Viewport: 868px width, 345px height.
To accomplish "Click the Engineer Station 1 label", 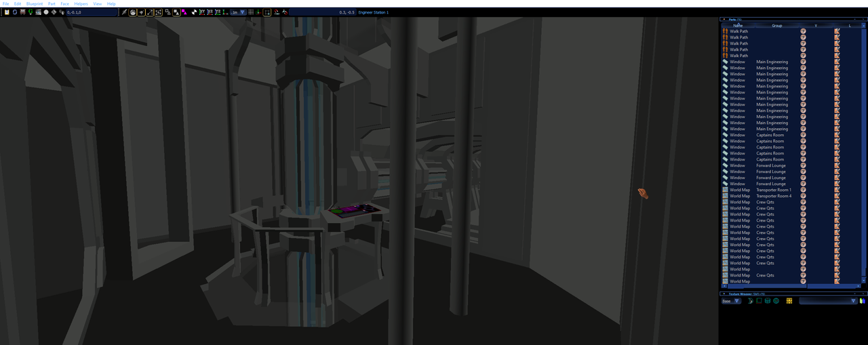I will (x=373, y=12).
